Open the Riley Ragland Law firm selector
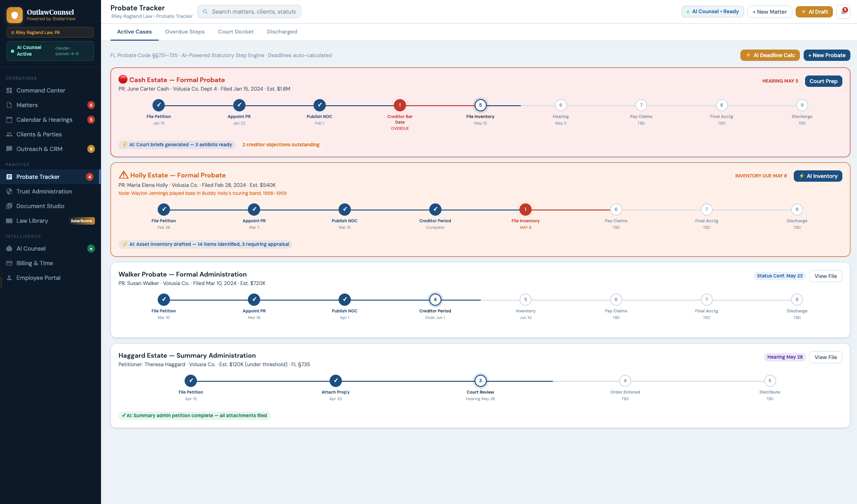The height and width of the screenshot is (504, 857). pyautogui.click(x=50, y=33)
